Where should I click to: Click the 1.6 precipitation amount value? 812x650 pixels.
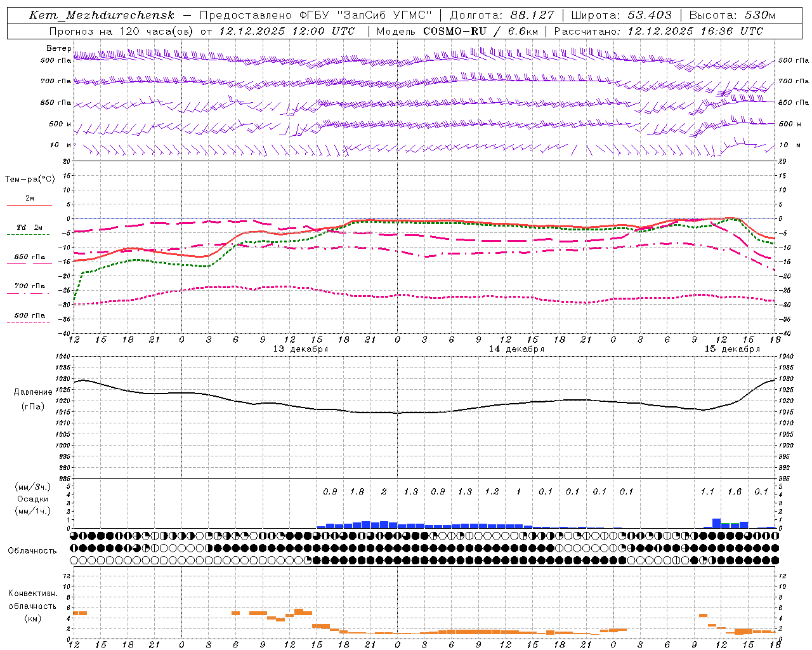click(735, 491)
